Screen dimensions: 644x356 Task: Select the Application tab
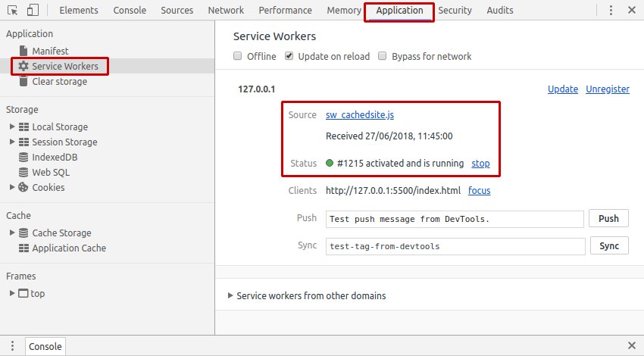tap(399, 11)
